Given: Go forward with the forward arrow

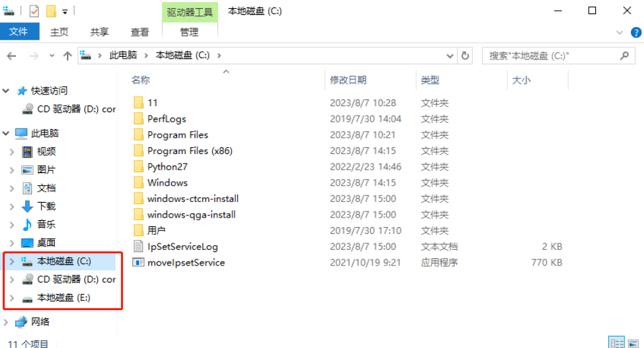Looking at the screenshot, I should tap(34, 56).
